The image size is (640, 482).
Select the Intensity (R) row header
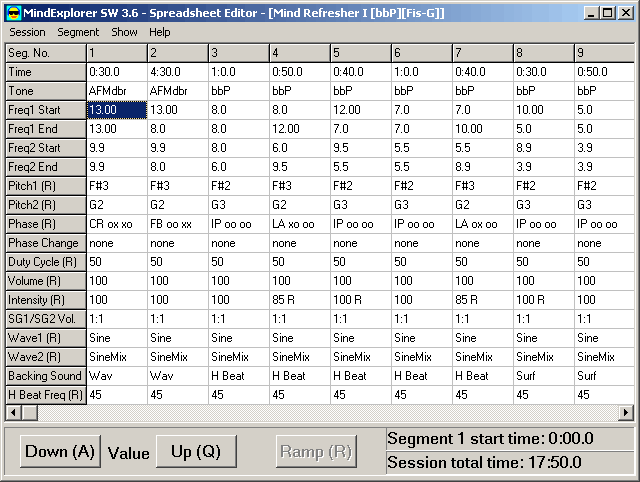coord(46,300)
